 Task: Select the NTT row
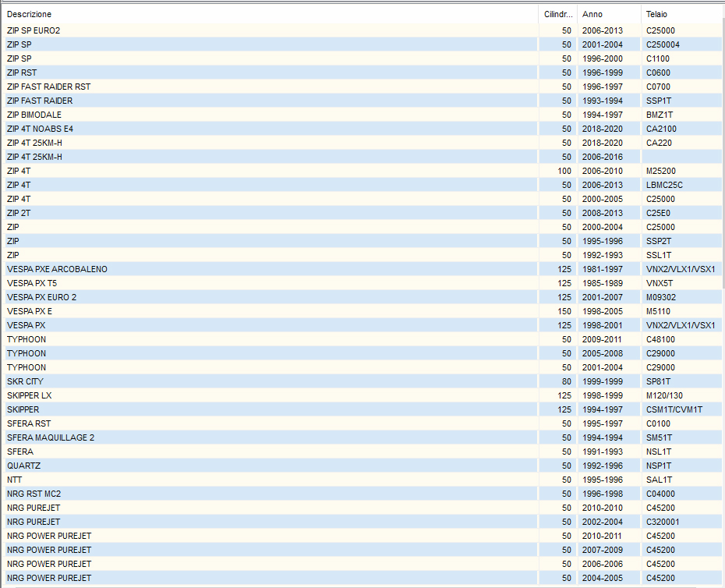click(x=362, y=480)
